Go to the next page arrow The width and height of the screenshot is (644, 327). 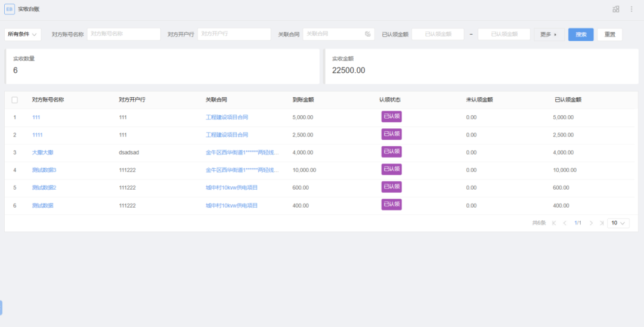591,223
